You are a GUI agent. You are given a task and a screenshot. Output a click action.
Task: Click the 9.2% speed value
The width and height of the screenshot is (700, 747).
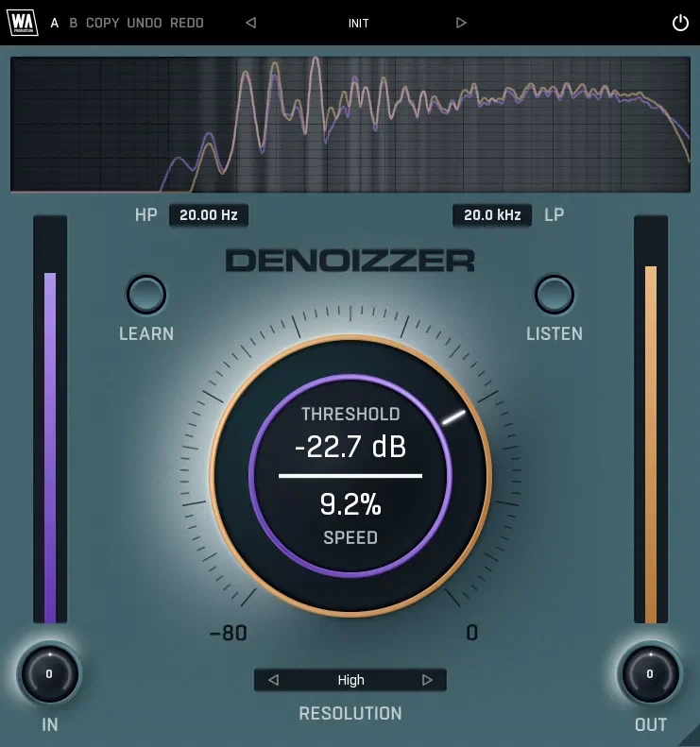pyautogui.click(x=350, y=504)
